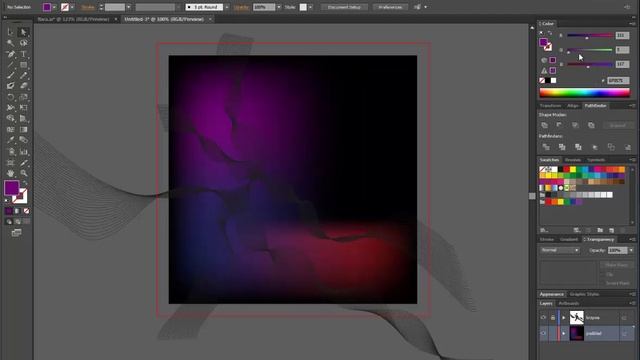Screen dimensions: 640x360
Task: Choose the Lasso tool
Action: click(x=23, y=43)
